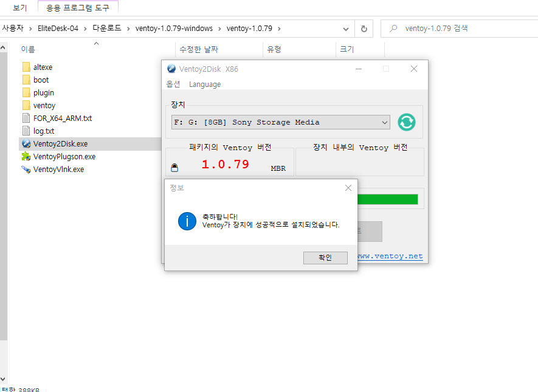Screen dimensions: 538x392
Task: Sort files by 수정한 날짜 column
Action: pyautogui.click(x=199, y=49)
